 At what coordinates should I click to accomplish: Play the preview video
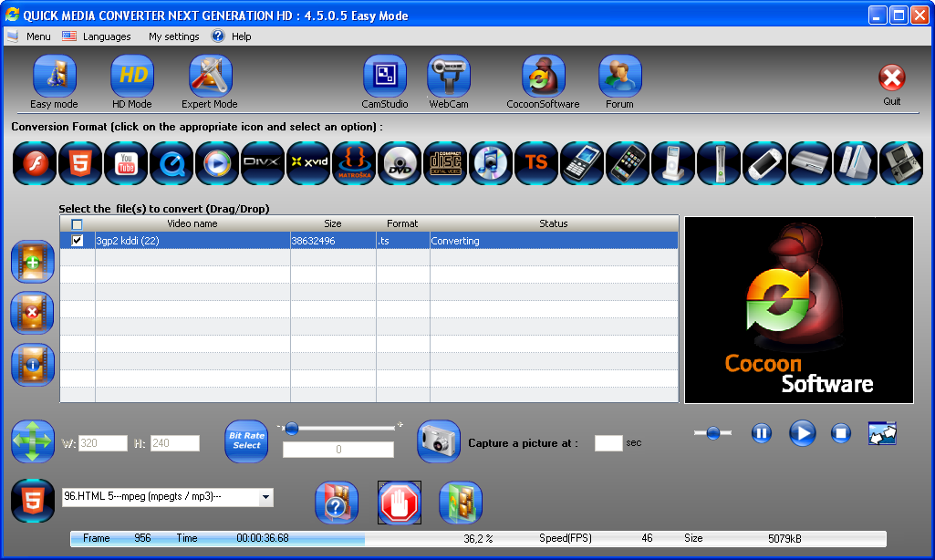[x=802, y=433]
